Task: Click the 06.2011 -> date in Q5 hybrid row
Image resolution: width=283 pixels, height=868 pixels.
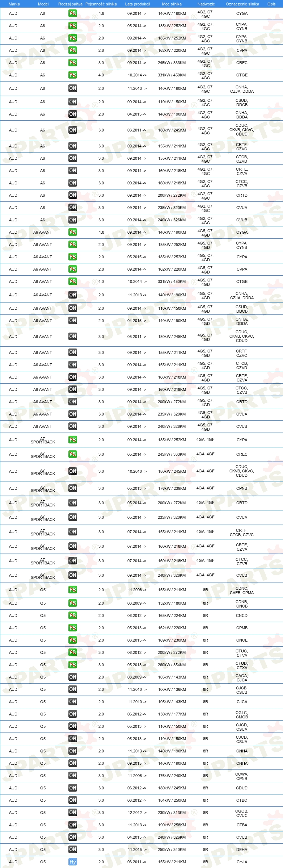Action: point(137,862)
